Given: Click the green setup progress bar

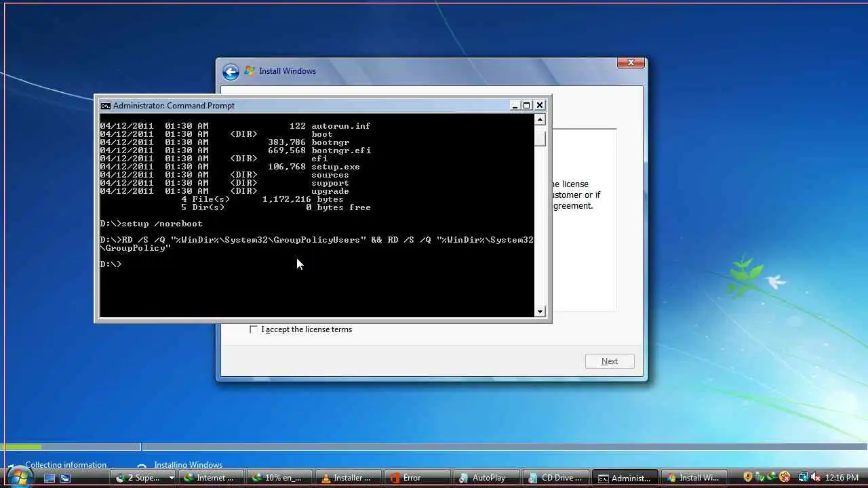Looking at the screenshot, I should [x=21, y=447].
